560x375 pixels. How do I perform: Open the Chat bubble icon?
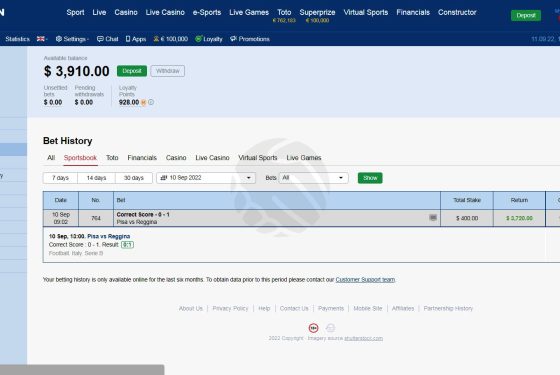(100, 39)
